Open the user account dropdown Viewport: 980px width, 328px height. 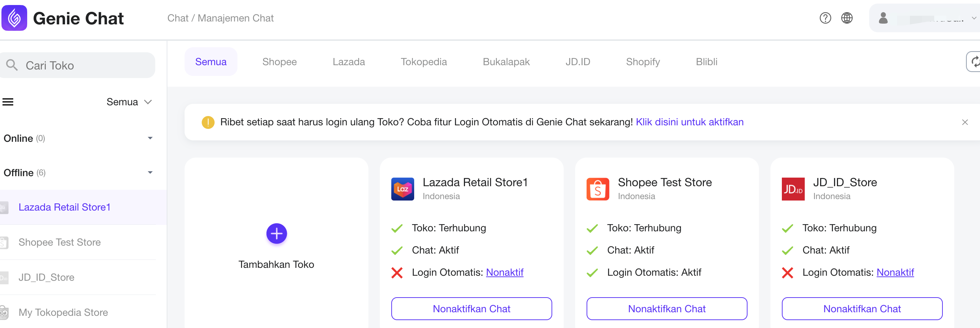[925, 18]
